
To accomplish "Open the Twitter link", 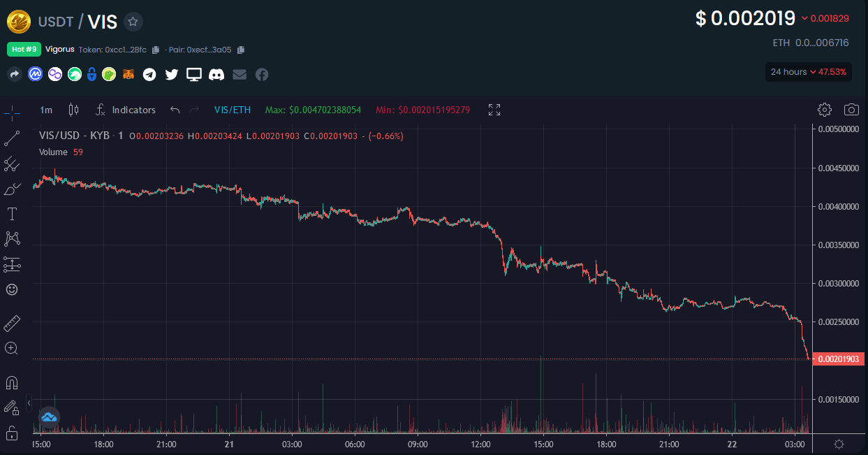I will (172, 74).
